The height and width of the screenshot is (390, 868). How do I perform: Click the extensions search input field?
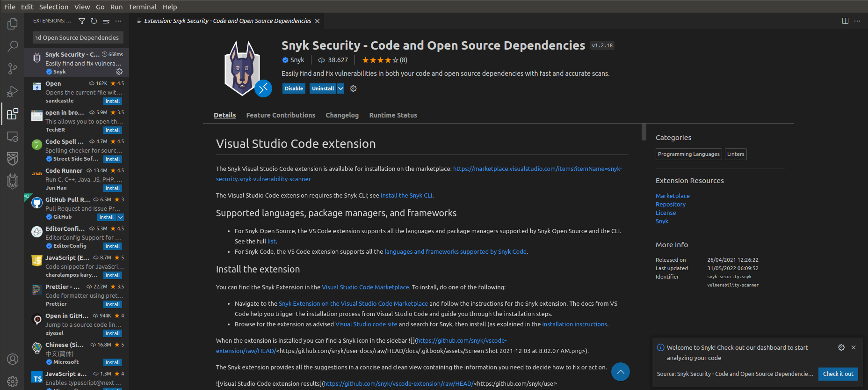tap(78, 37)
